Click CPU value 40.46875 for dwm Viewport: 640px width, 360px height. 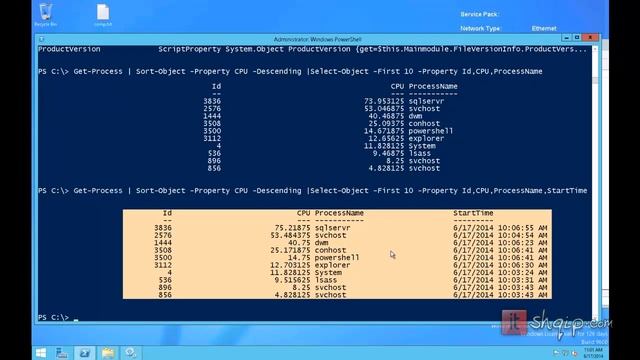(386, 116)
